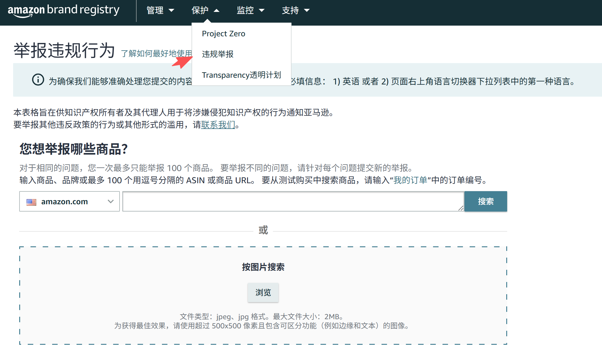Image resolution: width=602 pixels, height=364 pixels.
Task: Click the marketplace selector chevron arrow
Action: (111, 202)
